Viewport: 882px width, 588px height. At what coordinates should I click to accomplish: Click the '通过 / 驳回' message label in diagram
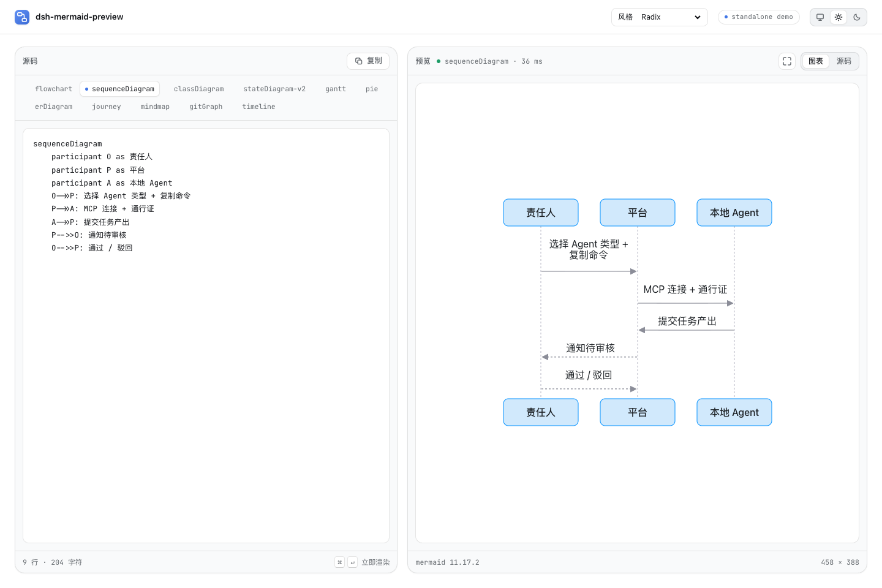click(589, 375)
